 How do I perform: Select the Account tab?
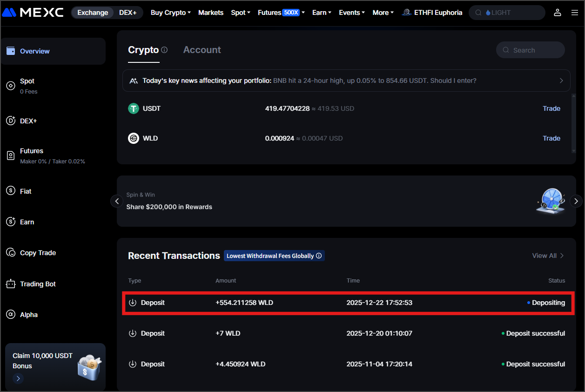pos(202,50)
